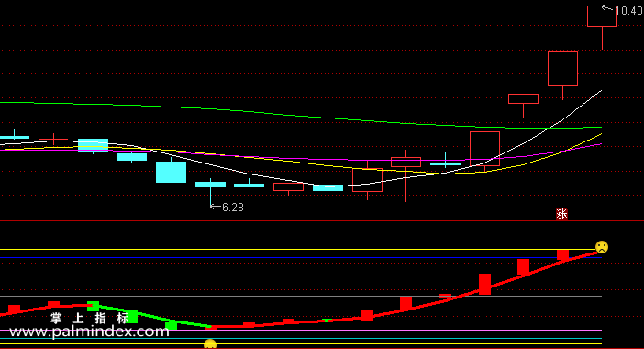Select the 6.28 low price label
644x349 pixels.
click(233, 208)
